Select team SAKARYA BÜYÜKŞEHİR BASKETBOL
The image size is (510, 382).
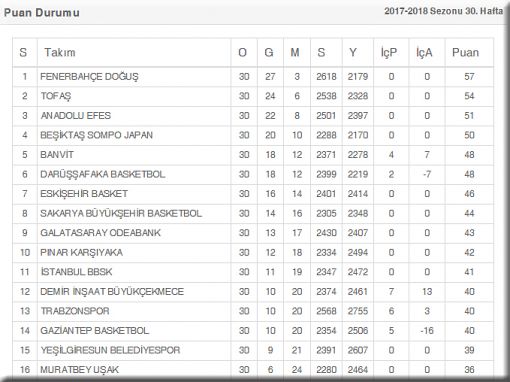121,213
